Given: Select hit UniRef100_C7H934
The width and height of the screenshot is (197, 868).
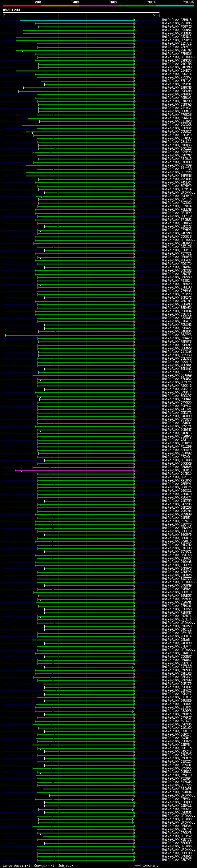Looking at the screenshot, I should [x=177, y=799].
